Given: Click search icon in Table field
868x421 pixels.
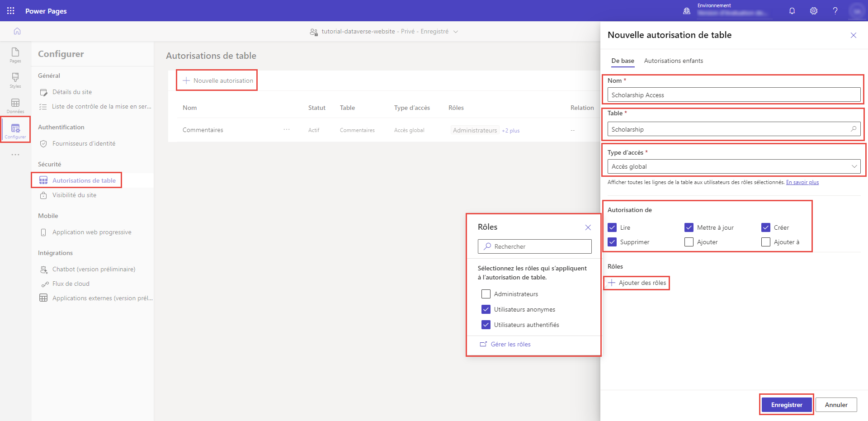Looking at the screenshot, I should [x=854, y=129].
